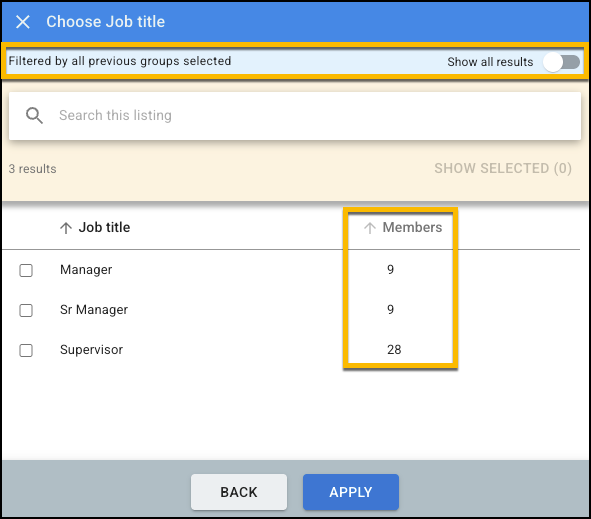591x519 pixels.
Task: Check the Supervisor checkbox
Action: [26, 350]
